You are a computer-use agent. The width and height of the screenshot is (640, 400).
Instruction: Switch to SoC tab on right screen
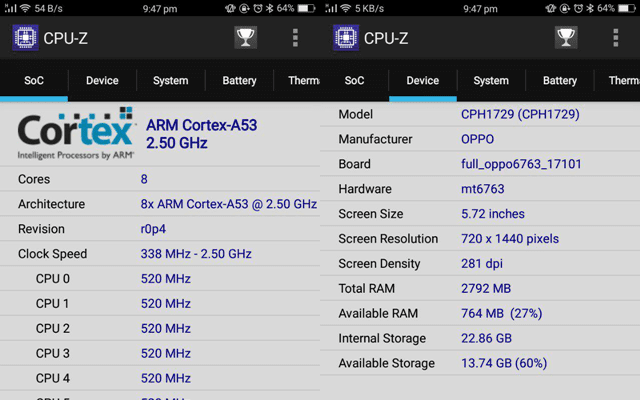point(354,80)
